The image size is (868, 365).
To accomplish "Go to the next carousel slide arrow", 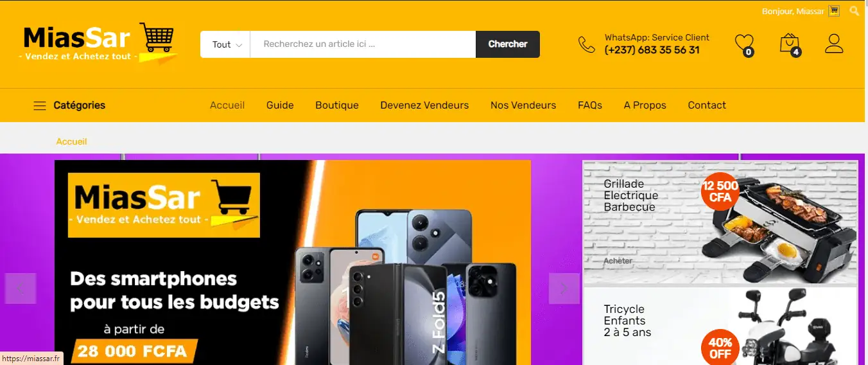I will [564, 289].
